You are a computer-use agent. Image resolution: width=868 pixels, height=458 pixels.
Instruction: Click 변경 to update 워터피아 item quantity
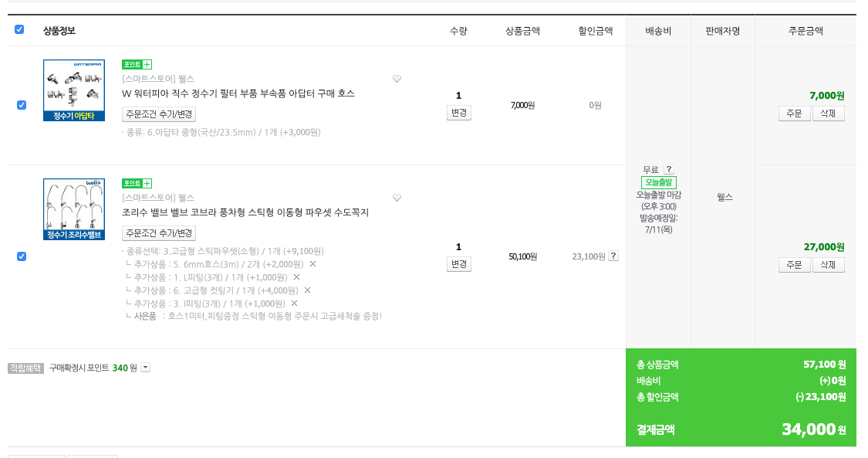point(458,113)
